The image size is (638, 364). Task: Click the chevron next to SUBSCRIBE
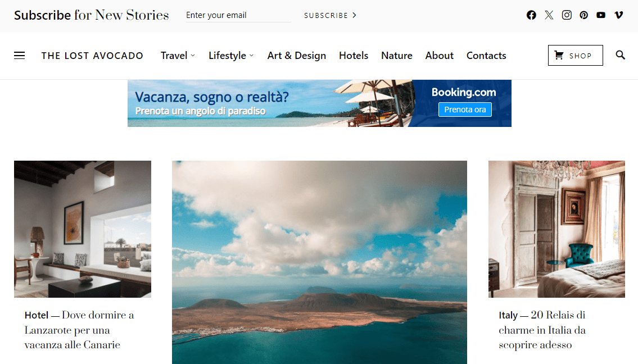coord(354,15)
